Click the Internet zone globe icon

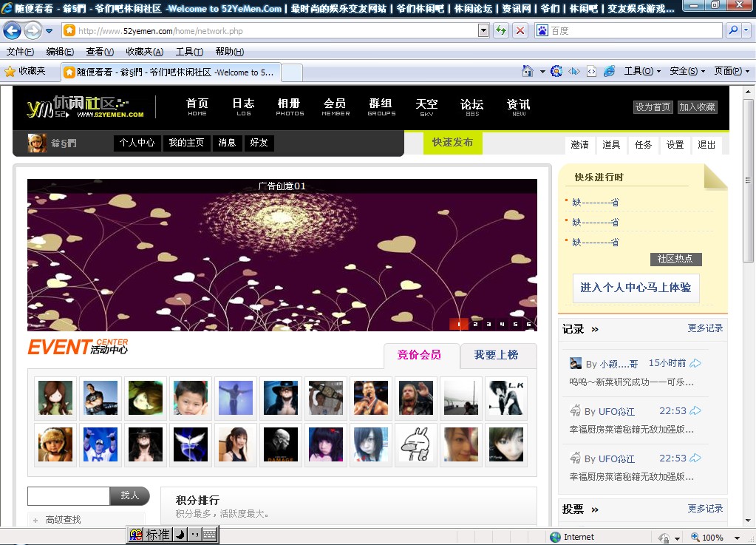pos(556,537)
